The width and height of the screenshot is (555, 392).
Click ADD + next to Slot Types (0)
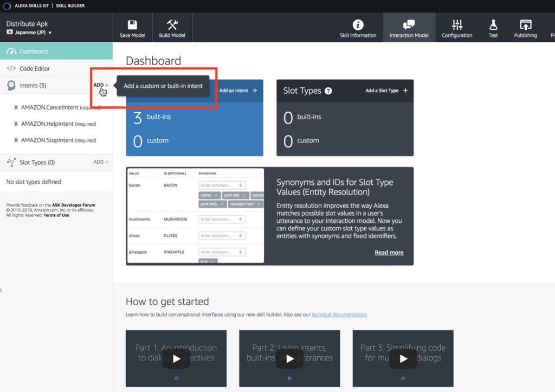pos(101,162)
